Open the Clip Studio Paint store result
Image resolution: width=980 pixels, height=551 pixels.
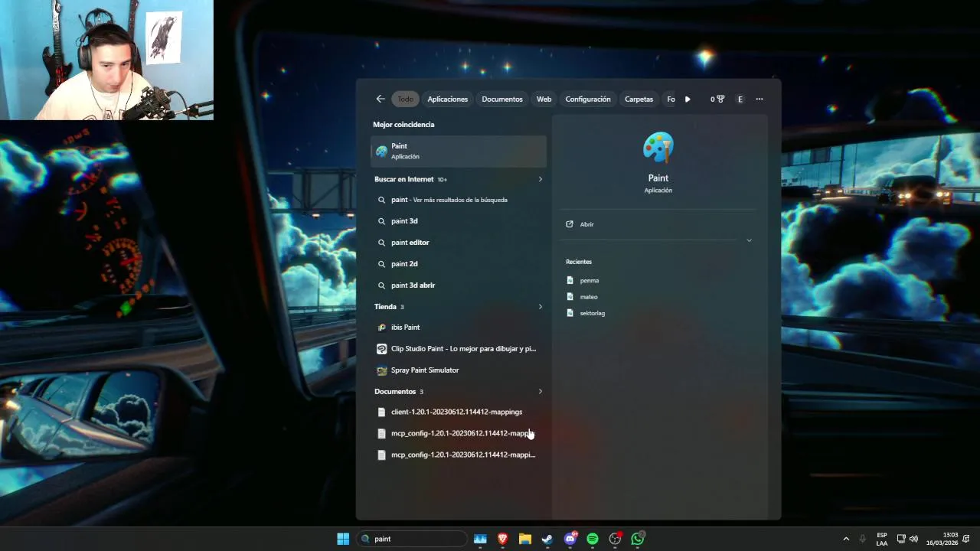(x=459, y=349)
